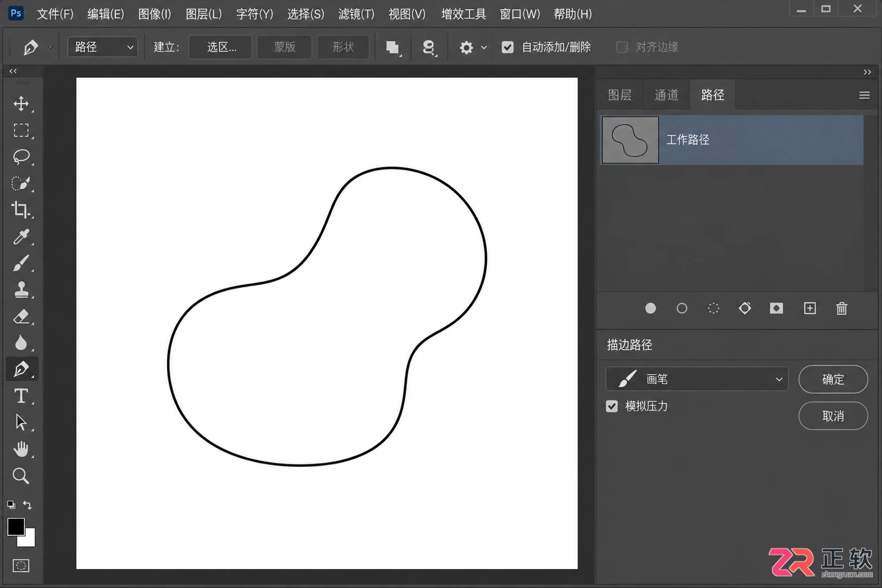
Task: Open the 画笔 tool dropdown
Action: tap(697, 379)
